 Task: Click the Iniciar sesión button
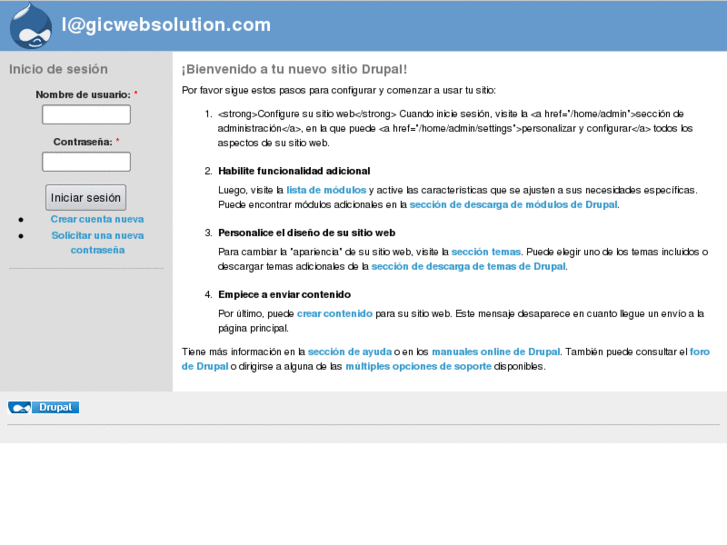(86, 198)
